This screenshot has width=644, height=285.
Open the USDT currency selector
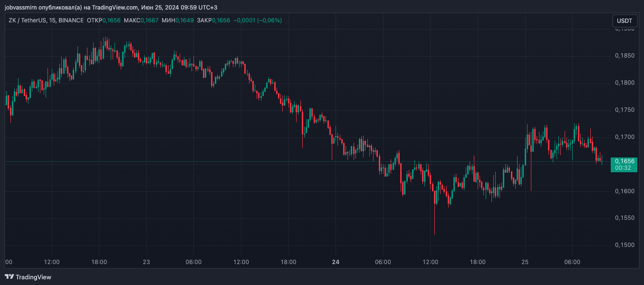click(624, 21)
